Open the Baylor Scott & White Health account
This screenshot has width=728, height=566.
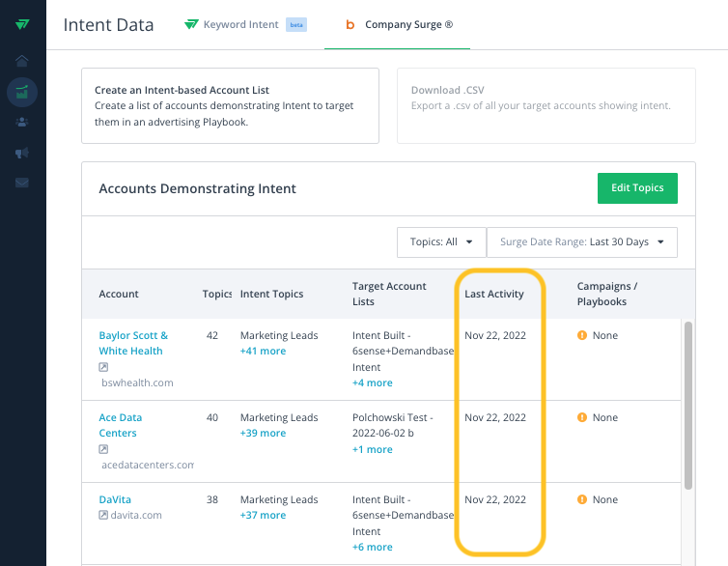133,343
